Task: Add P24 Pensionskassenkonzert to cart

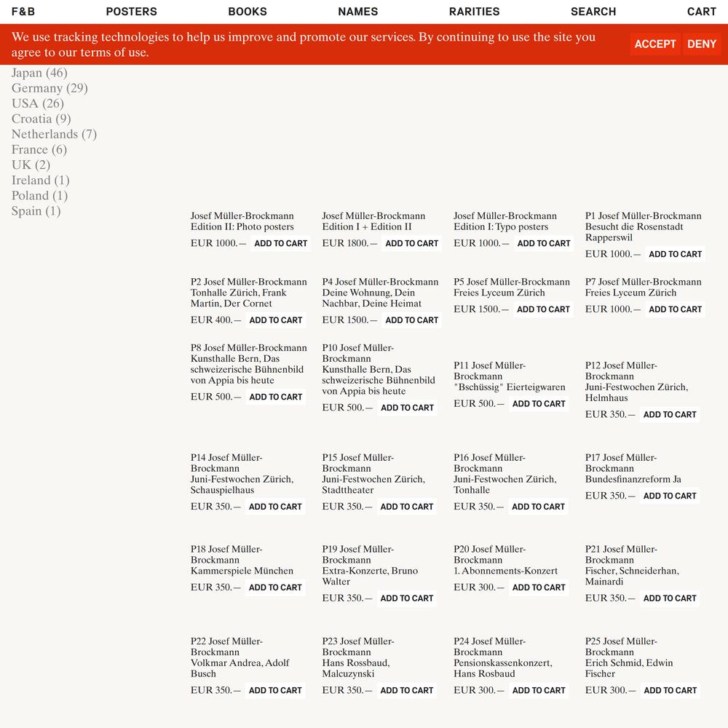Action: click(539, 691)
